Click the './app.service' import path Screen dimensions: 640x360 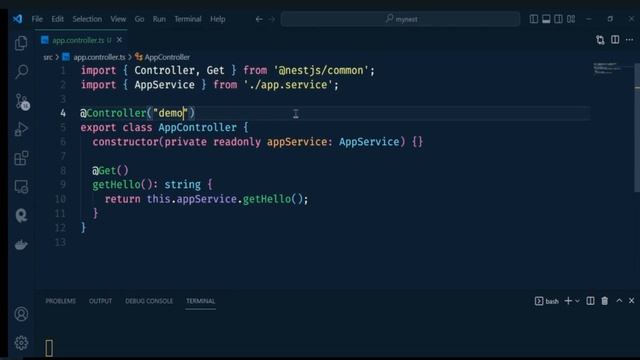(x=288, y=85)
